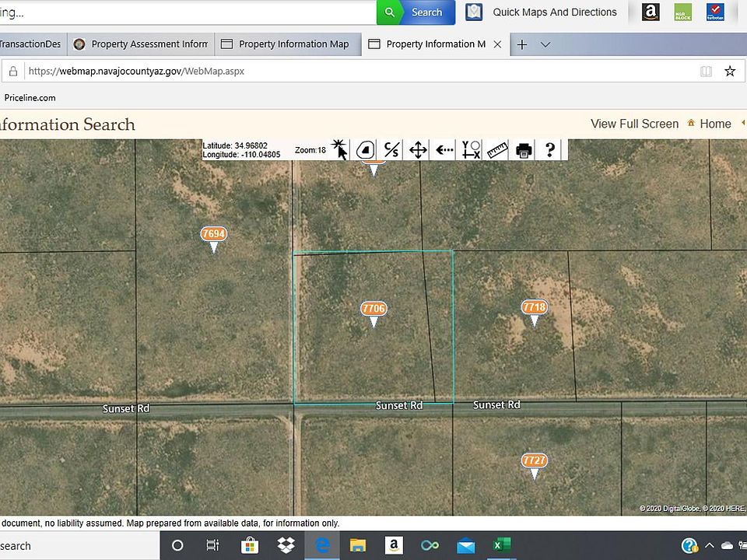Switch to first Property Information Map tab
The width and height of the screenshot is (747, 560).
pos(287,44)
